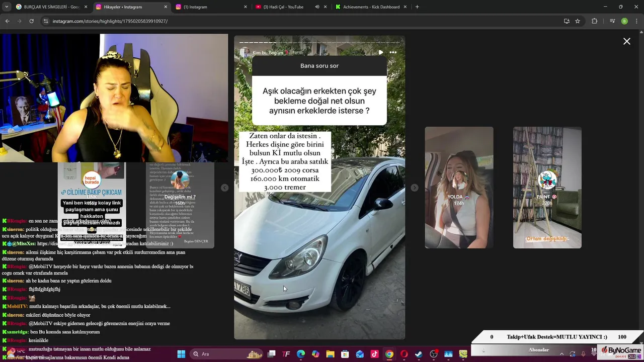The image size is (644, 362).
Task: Open the CİLDİME BAKIP ÇIKICAM highlight thumbnail
Action: (x=92, y=205)
